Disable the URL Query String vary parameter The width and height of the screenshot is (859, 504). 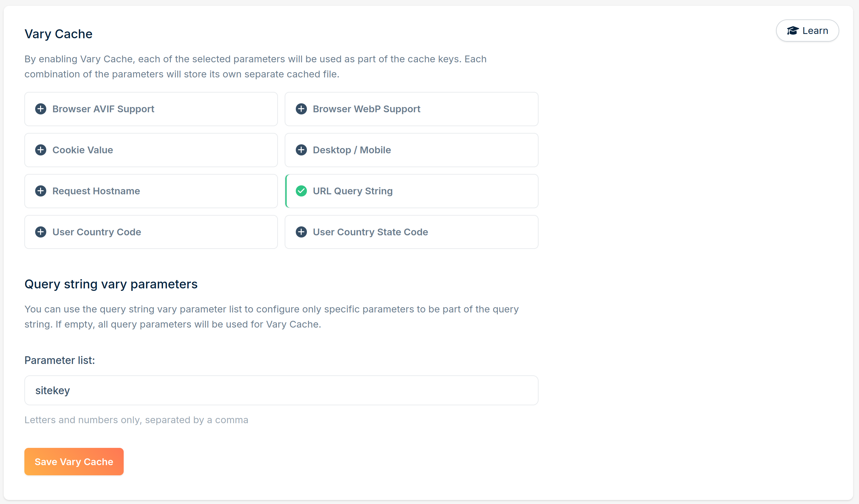(411, 191)
